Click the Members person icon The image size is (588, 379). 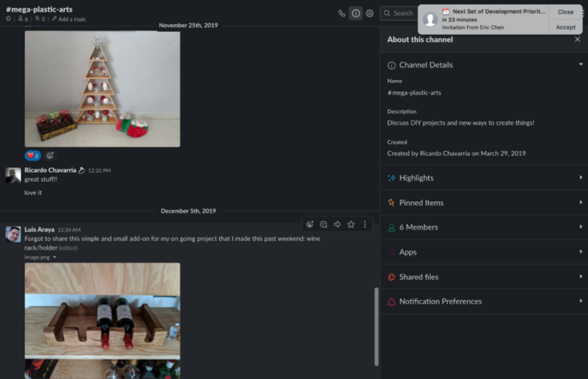click(391, 227)
